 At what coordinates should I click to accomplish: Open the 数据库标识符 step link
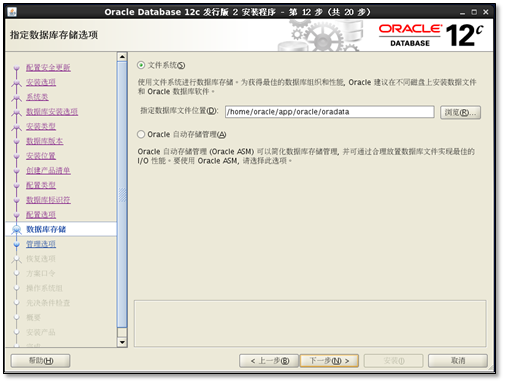coord(48,200)
